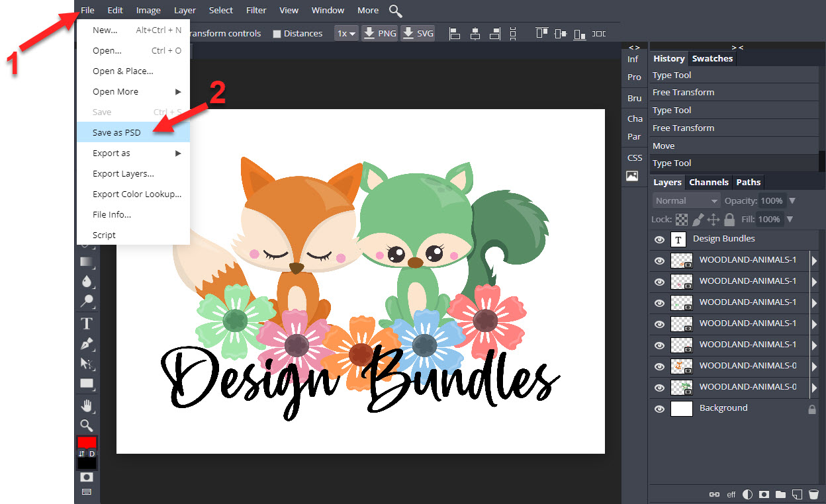Open the Inf side panel

[x=633, y=59]
